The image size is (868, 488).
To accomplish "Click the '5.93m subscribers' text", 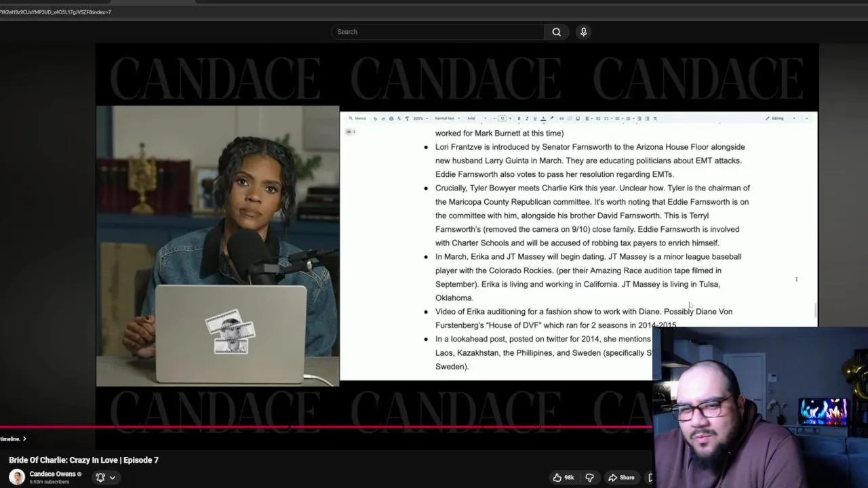I will click(50, 482).
